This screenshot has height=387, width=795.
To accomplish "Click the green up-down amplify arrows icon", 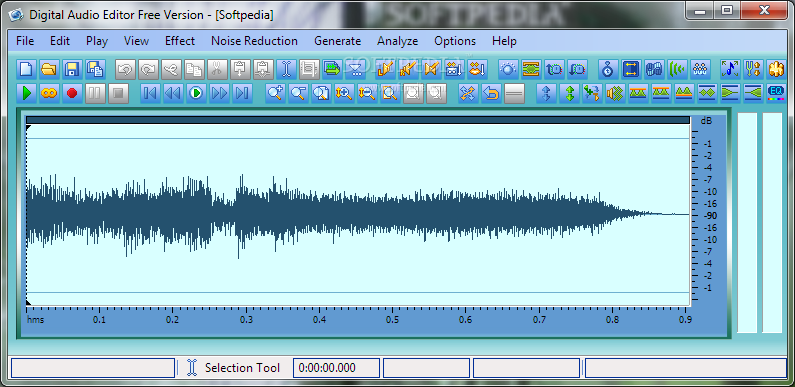I will pyautogui.click(x=569, y=93).
